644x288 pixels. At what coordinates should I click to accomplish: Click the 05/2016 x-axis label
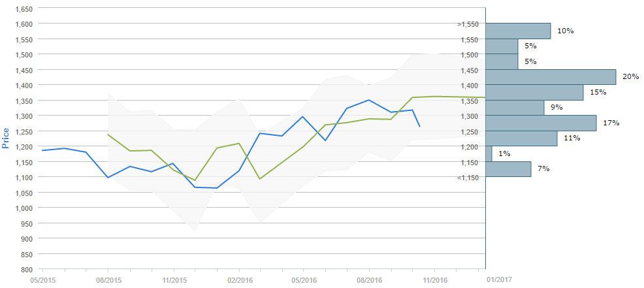[304, 280]
